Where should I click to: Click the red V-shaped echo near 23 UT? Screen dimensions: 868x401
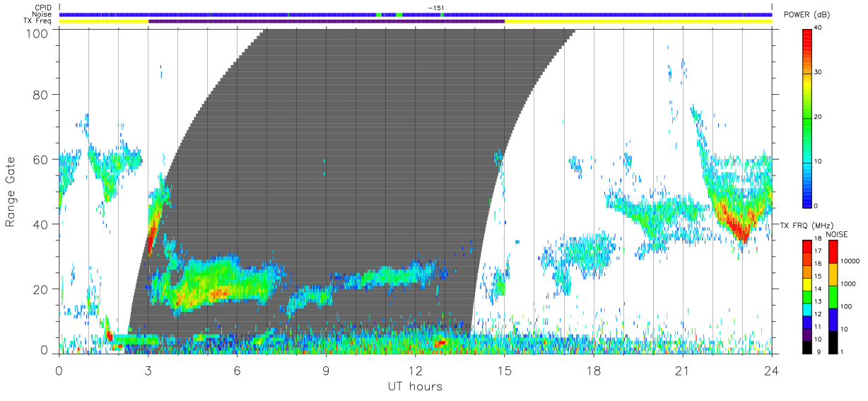(x=739, y=226)
